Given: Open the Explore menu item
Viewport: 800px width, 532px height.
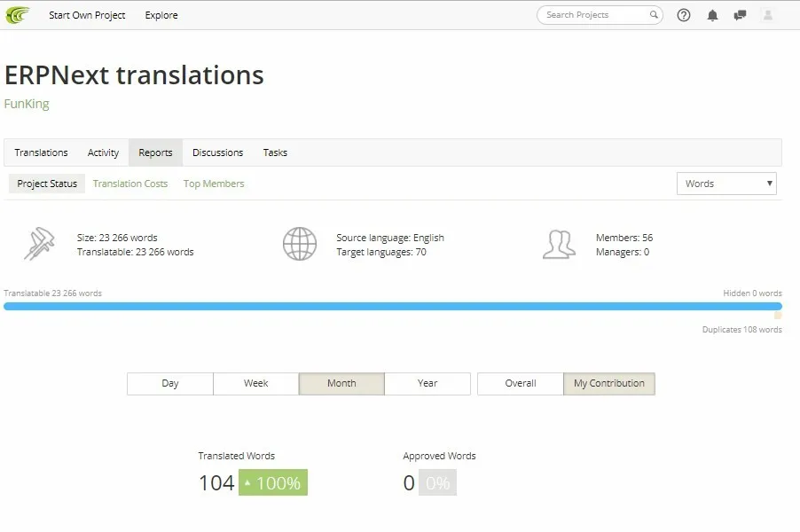Looking at the screenshot, I should tap(161, 15).
